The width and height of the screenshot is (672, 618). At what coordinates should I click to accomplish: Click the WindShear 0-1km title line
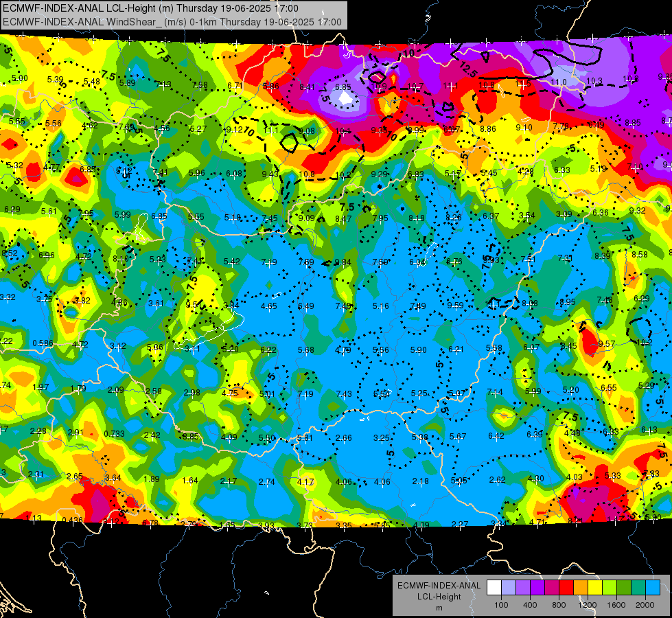(x=172, y=22)
